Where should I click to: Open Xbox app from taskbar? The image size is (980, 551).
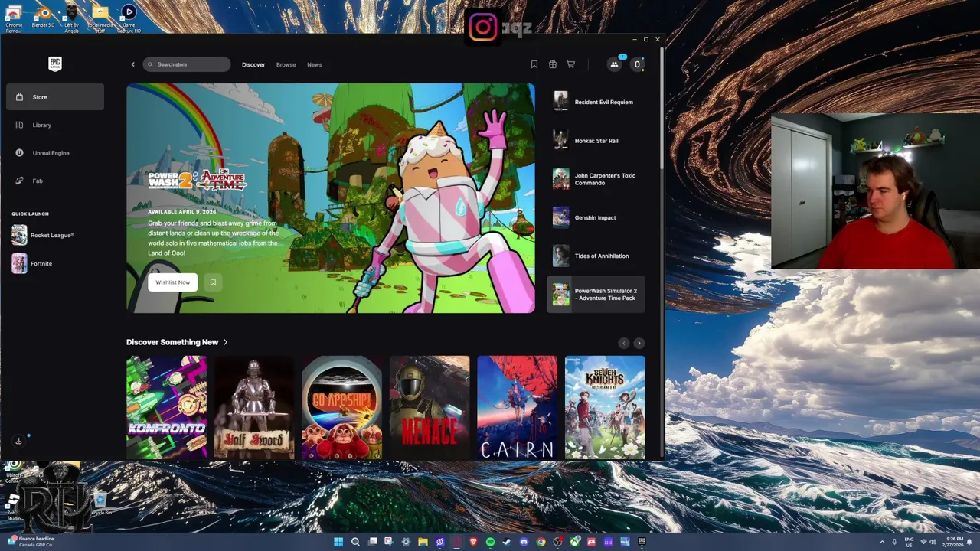pyautogui.click(x=574, y=542)
